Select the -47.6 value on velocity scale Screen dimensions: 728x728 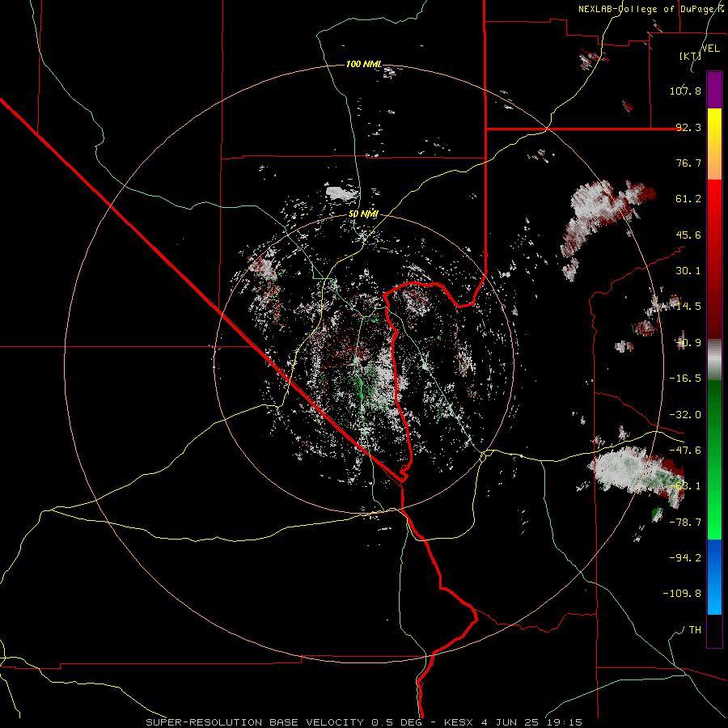(685, 451)
